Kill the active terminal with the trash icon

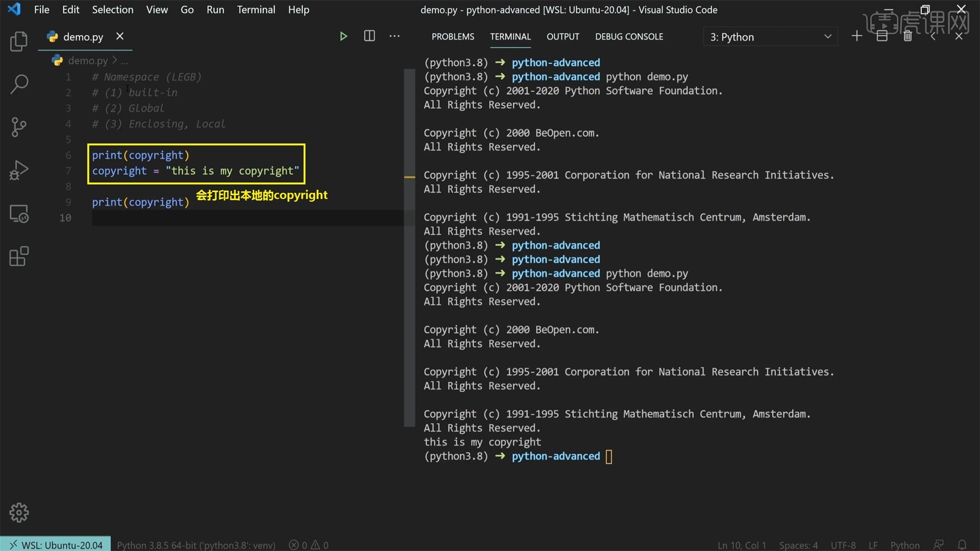pyautogui.click(x=908, y=36)
